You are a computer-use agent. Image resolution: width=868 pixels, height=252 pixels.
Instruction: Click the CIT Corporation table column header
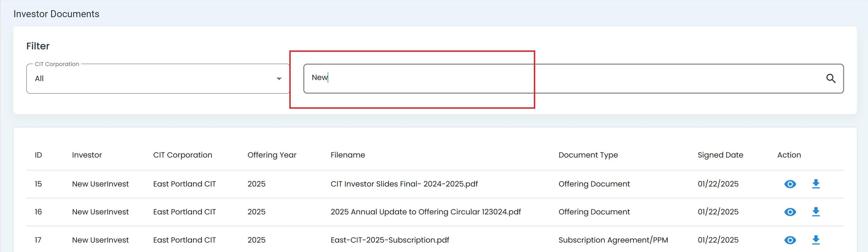(182, 155)
